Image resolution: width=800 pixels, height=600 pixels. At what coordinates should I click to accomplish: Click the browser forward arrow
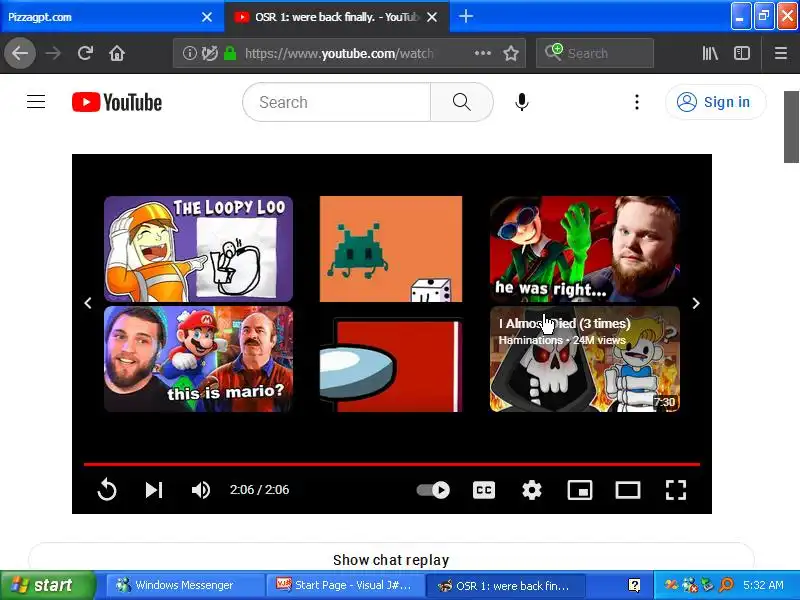(x=53, y=53)
